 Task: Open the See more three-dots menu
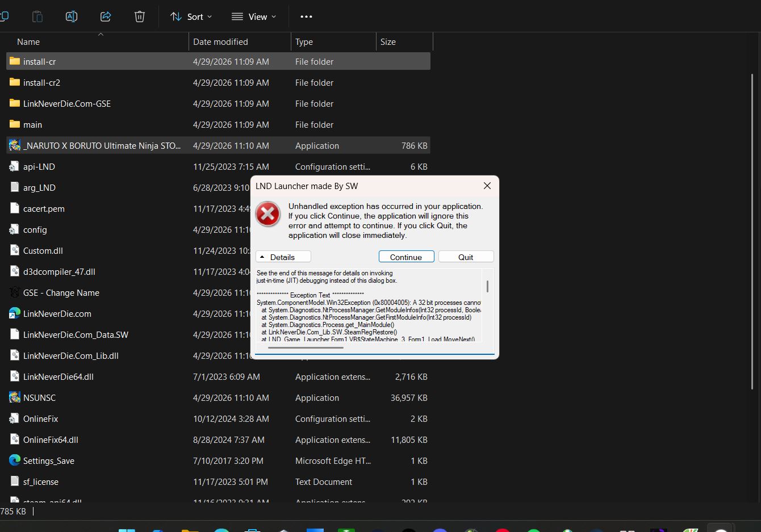pos(306,16)
